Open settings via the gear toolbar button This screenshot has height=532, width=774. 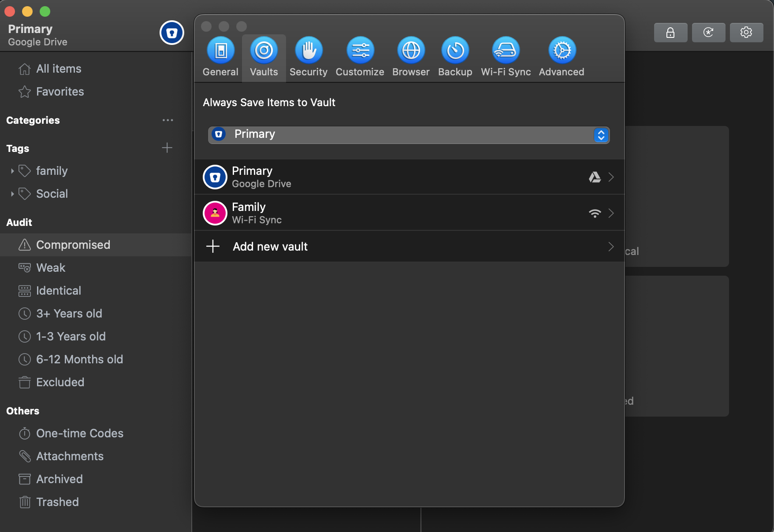[x=746, y=33]
